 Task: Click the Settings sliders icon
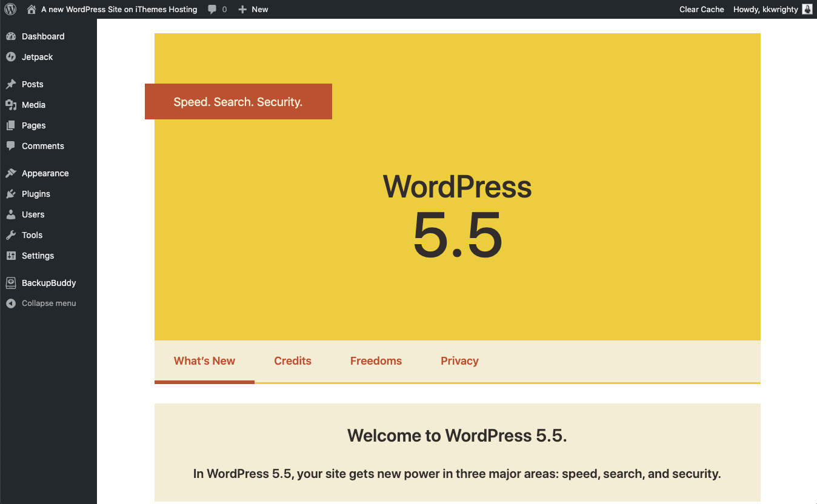coord(11,256)
